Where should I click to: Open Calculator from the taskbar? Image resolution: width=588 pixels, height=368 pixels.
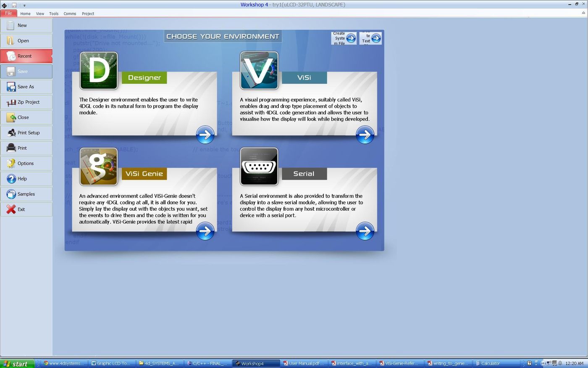pyautogui.click(x=497, y=363)
